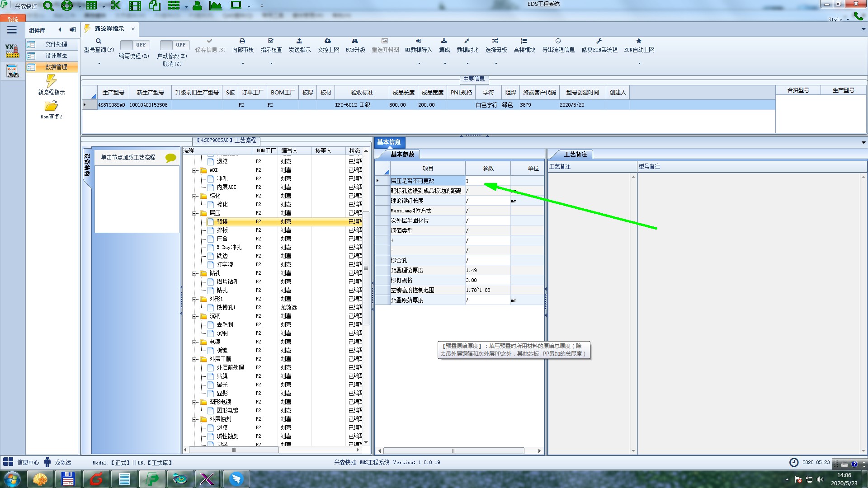Select the 新流程指示 document tab
The width and height of the screenshot is (868, 488).
(109, 29)
